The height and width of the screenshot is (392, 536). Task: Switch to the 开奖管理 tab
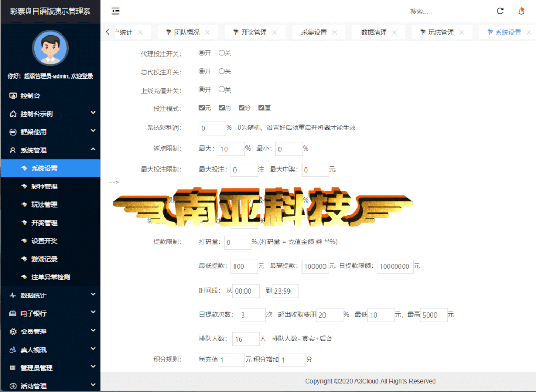(x=254, y=32)
